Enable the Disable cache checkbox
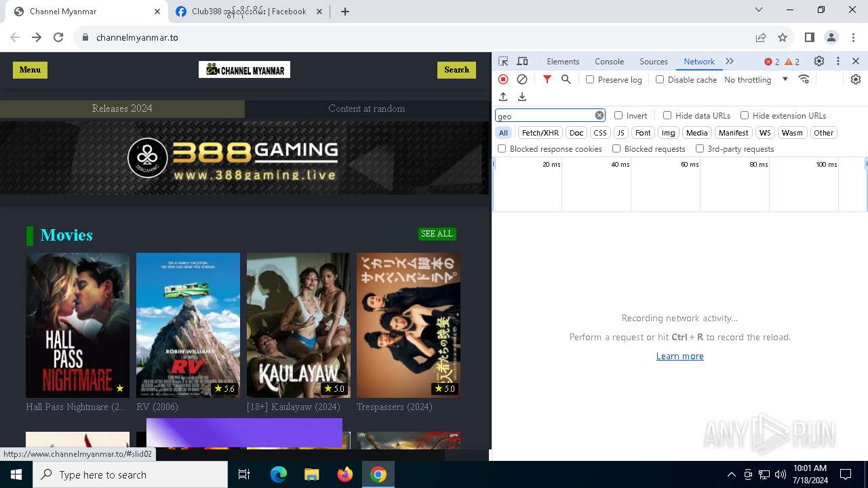The height and width of the screenshot is (488, 868). click(x=660, y=79)
